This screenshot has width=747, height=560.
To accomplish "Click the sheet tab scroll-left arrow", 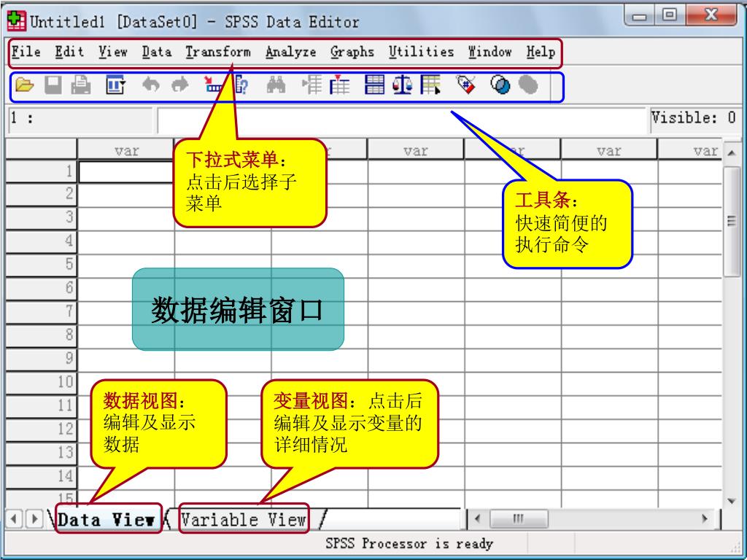I will pos(13,518).
